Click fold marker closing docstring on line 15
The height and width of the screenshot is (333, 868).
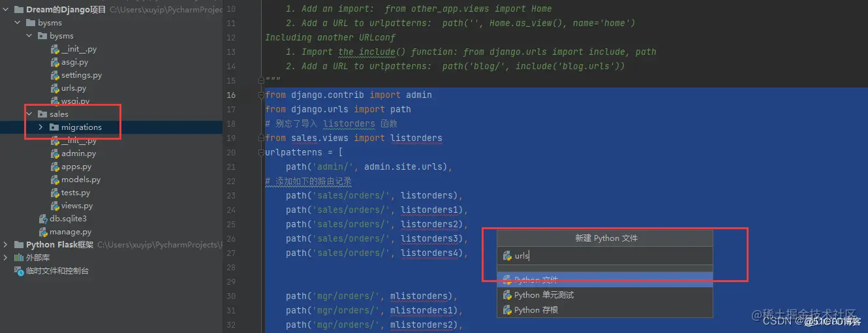[260, 80]
